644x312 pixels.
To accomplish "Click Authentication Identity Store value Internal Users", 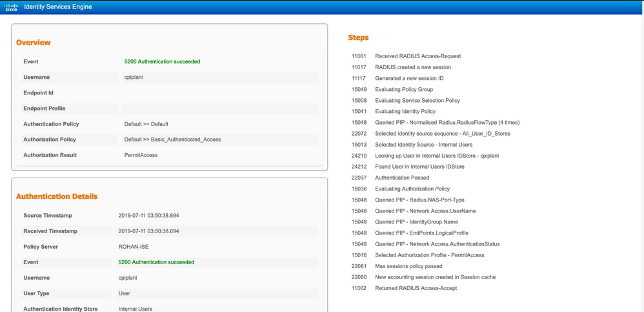I will pyautogui.click(x=135, y=309).
